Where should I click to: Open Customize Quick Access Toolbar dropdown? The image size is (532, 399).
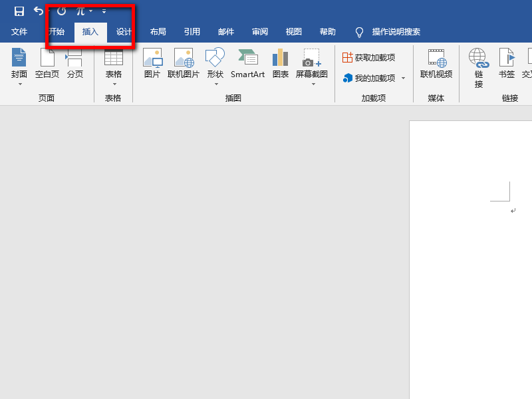pyautogui.click(x=104, y=11)
